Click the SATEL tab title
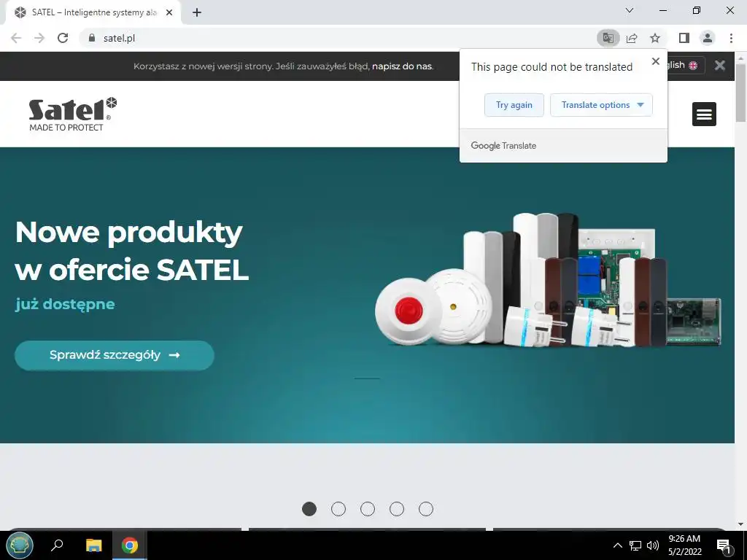This screenshot has height=560, width=747. point(94,13)
